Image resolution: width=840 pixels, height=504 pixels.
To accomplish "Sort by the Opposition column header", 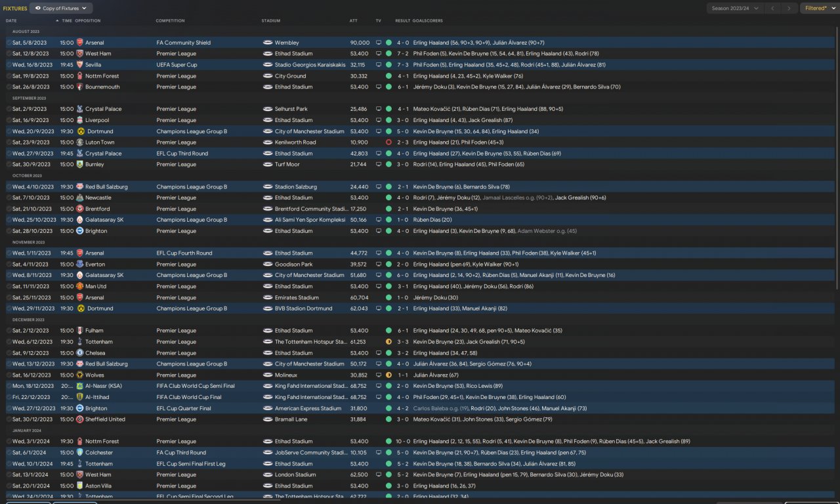I will click(88, 21).
